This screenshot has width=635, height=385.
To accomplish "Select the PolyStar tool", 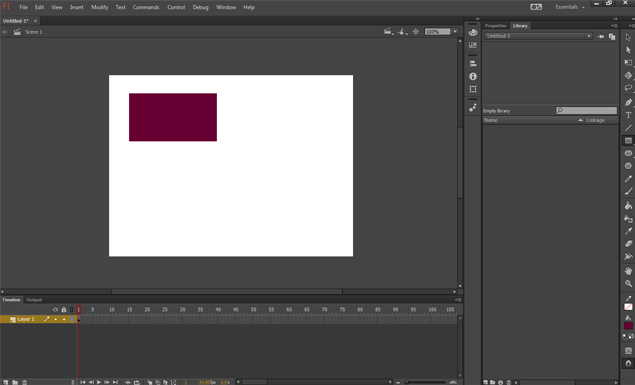I will (628, 166).
